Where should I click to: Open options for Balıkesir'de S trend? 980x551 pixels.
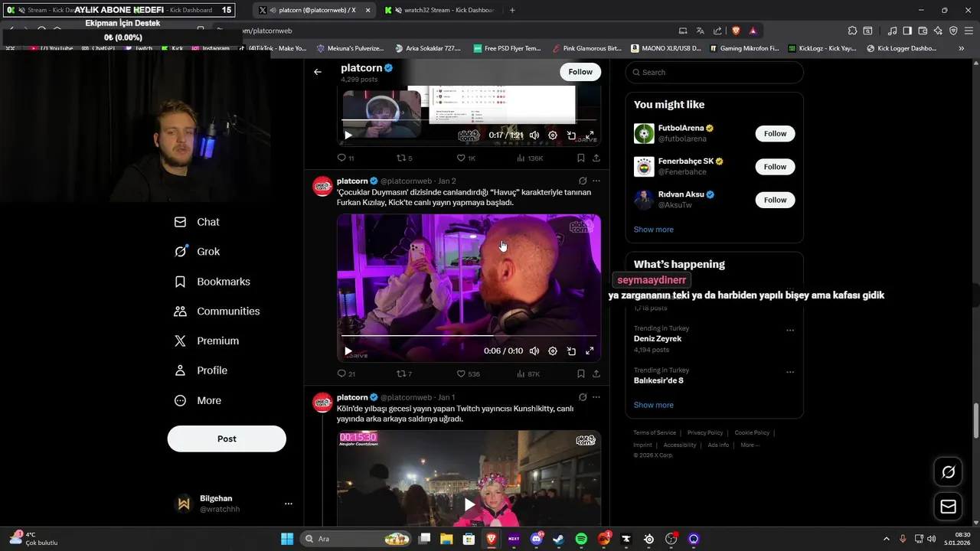tap(790, 373)
